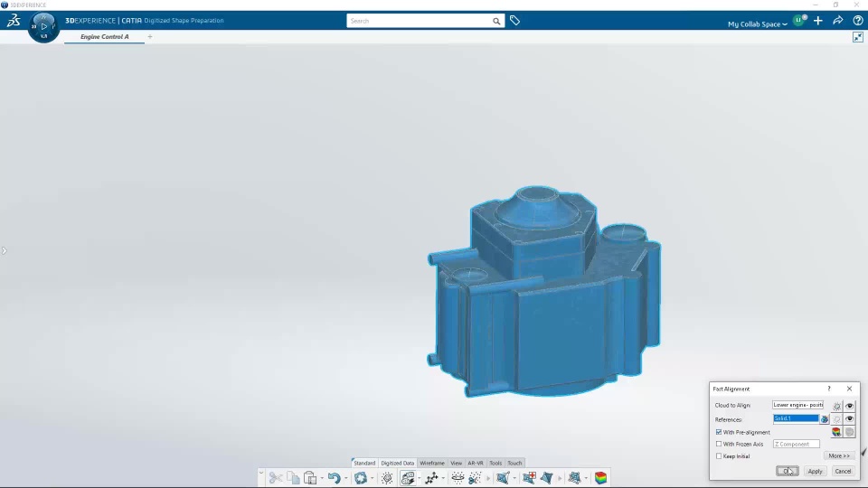Open the Help question mark icon
Image resolution: width=868 pixels, height=488 pixels.
[x=858, y=21]
